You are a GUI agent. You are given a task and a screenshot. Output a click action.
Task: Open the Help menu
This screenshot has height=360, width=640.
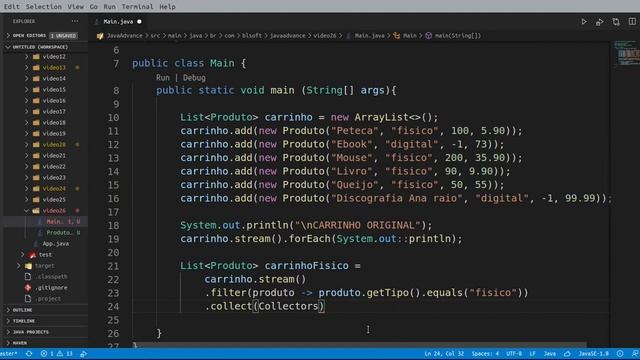(167, 7)
